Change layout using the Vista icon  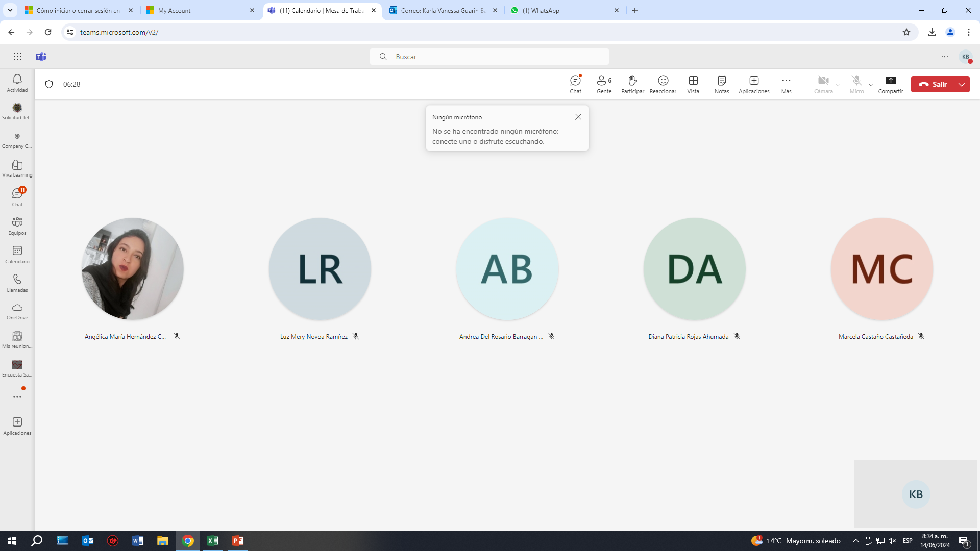pos(693,84)
